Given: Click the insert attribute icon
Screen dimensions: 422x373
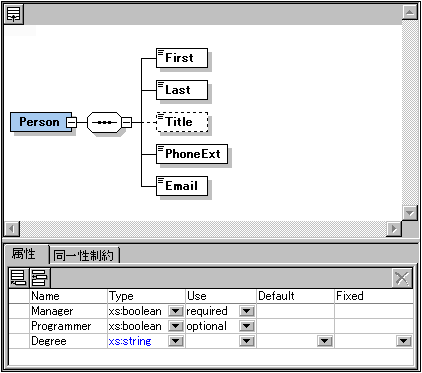Looking at the screenshot, I should (x=39, y=278).
